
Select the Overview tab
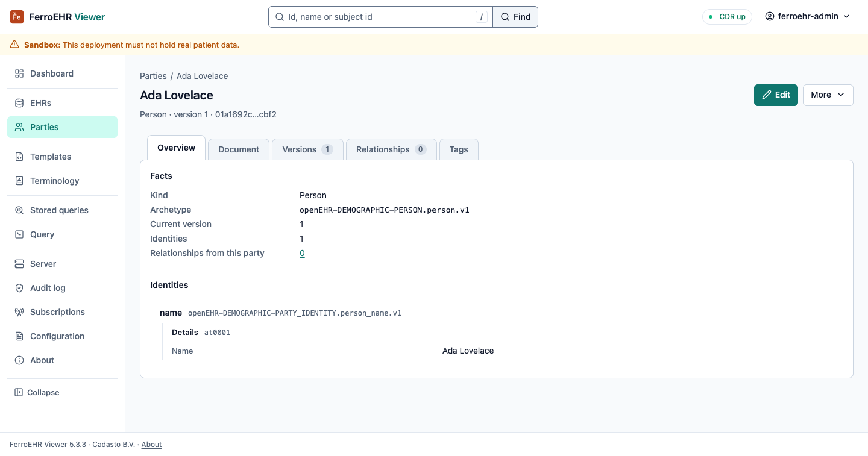point(177,148)
